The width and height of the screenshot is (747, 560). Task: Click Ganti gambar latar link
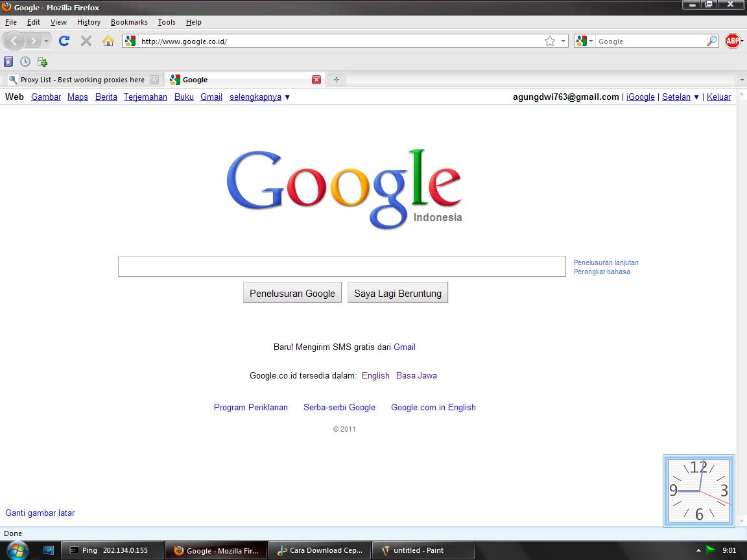pyautogui.click(x=40, y=513)
